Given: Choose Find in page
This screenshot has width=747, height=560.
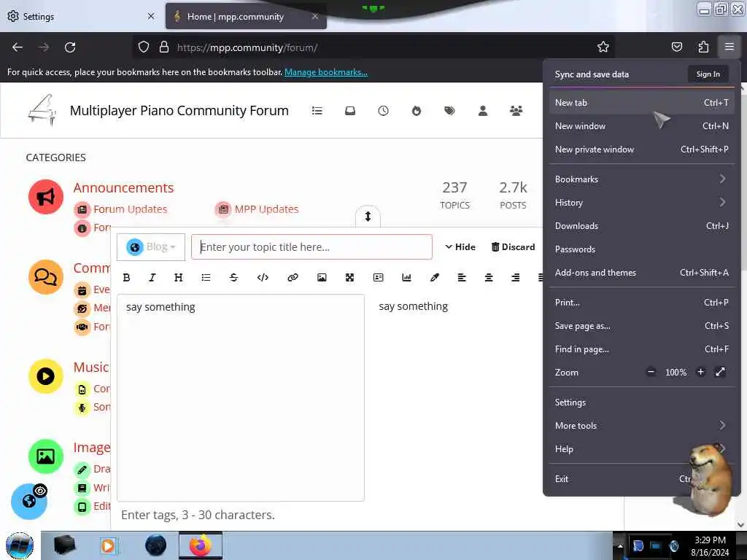Looking at the screenshot, I should pos(641,349).
